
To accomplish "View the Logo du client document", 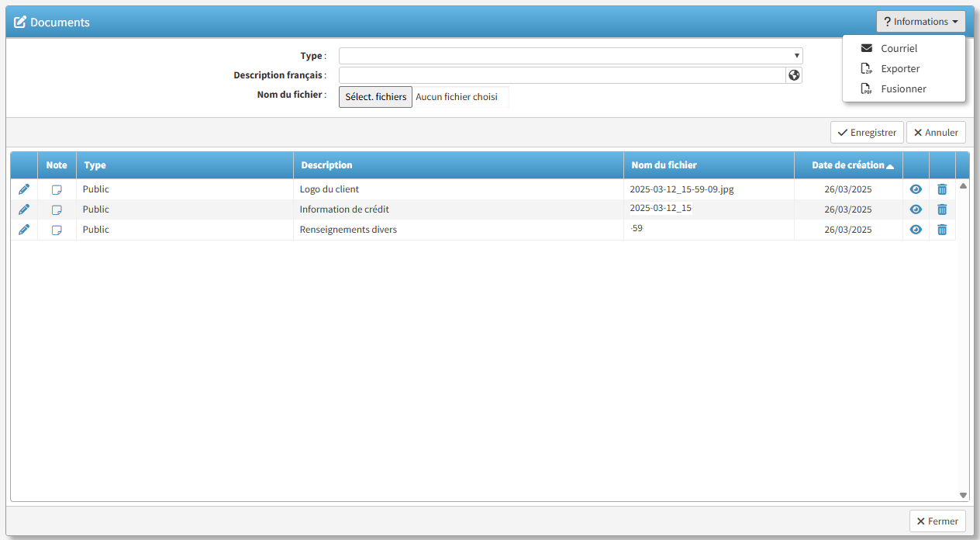I will [x=916, y=189].
